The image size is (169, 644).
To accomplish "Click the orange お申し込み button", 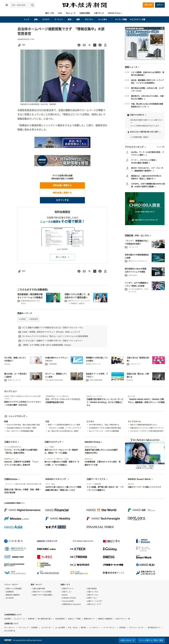I will coord(148,5).
